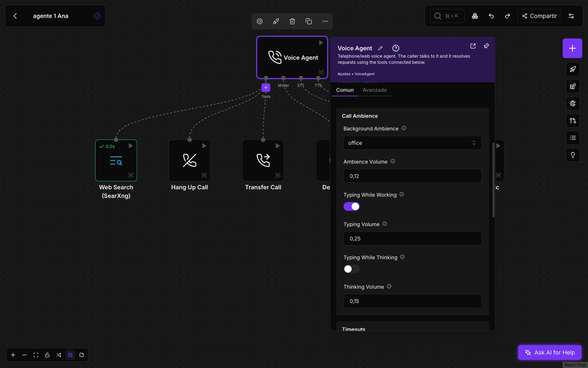Open the node toolbar's three-dot menu
Image resolution: width=588 pixels, height=368 pixels.
tap(325, 21)
